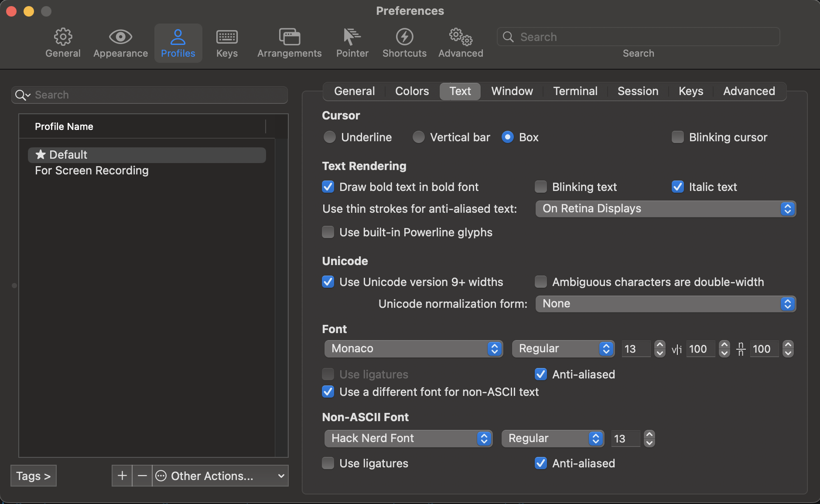Screen dimensions: 820x504
Task: Remove the selected profile with the minus button
Action: pos(142,476)
